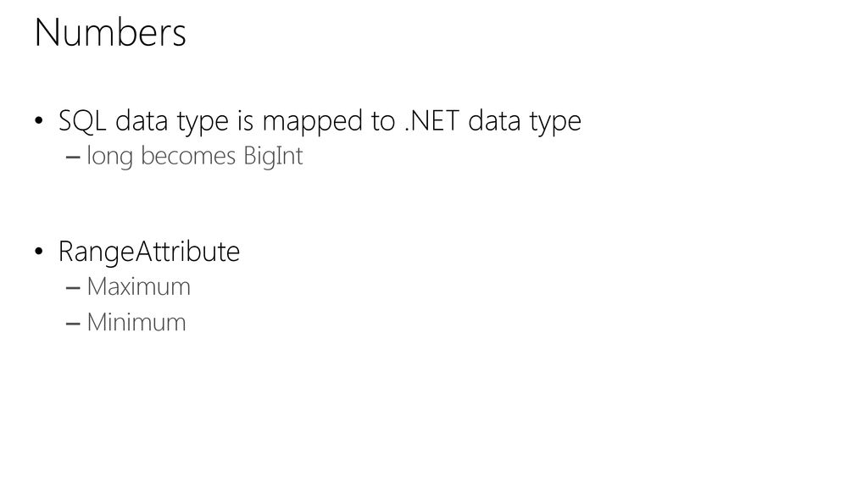The image size is (868, 488).
Task: Click the word BigInt
Action: coord(273,156)
